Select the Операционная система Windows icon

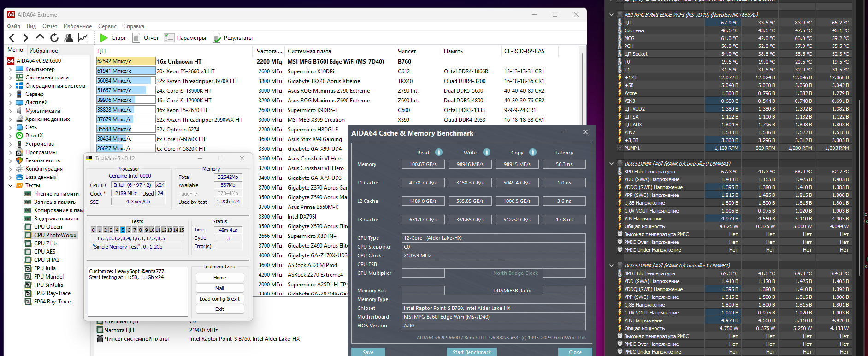click(x=19, y=86)
